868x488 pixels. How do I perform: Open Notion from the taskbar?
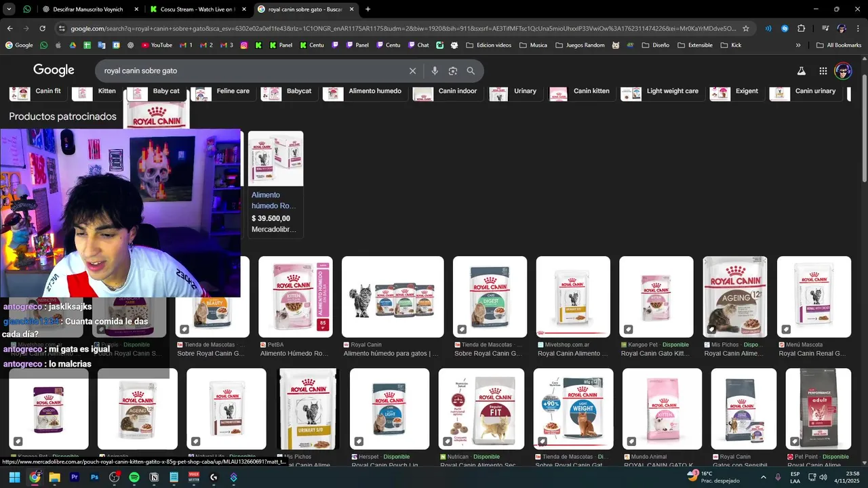154,477
